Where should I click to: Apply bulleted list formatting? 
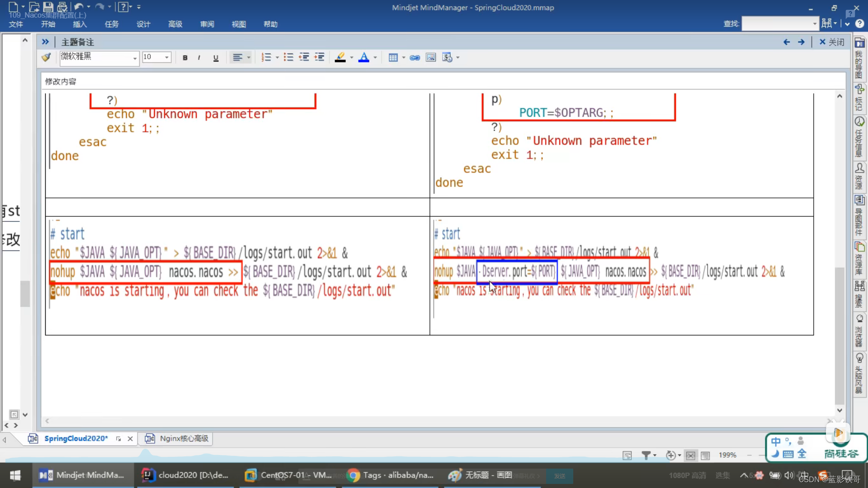pos(288,57)
